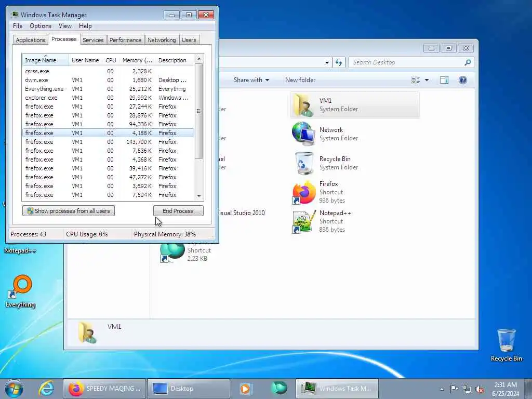Open the network tray icon
532x399 pixels.
467,389
